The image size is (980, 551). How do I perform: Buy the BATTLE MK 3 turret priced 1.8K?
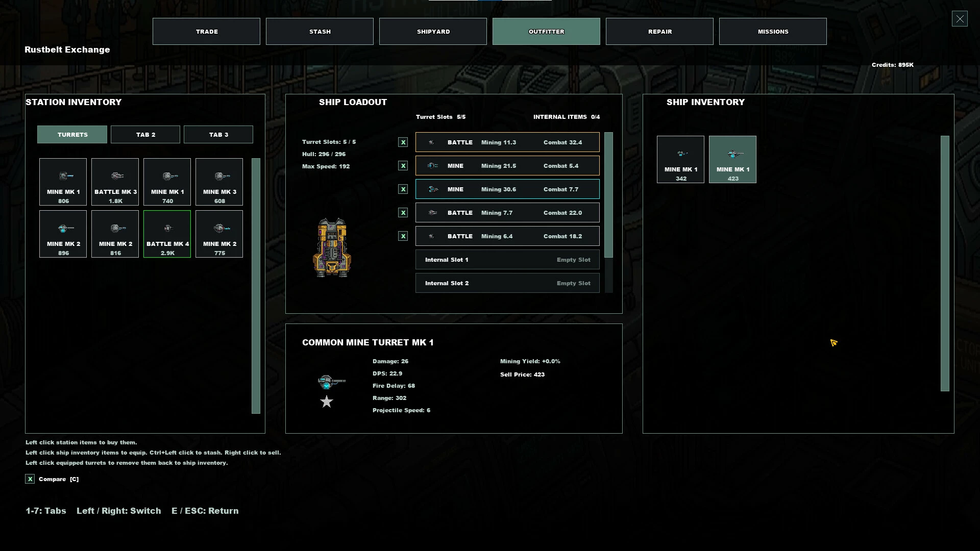115,182
